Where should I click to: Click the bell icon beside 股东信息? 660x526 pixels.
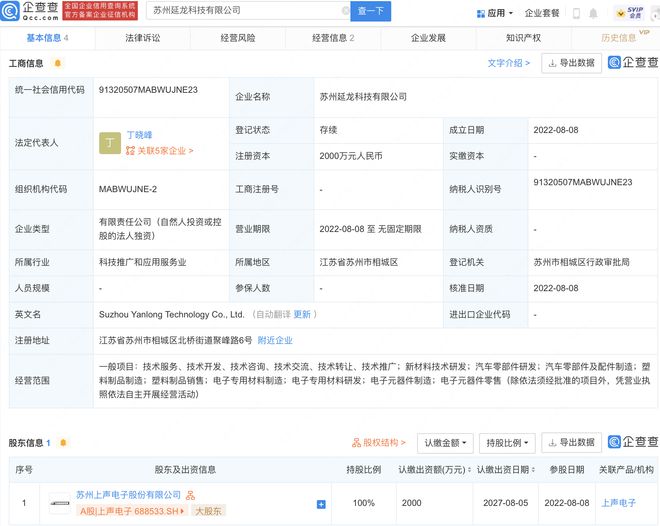pyautogui.click(x=63, y=443)
